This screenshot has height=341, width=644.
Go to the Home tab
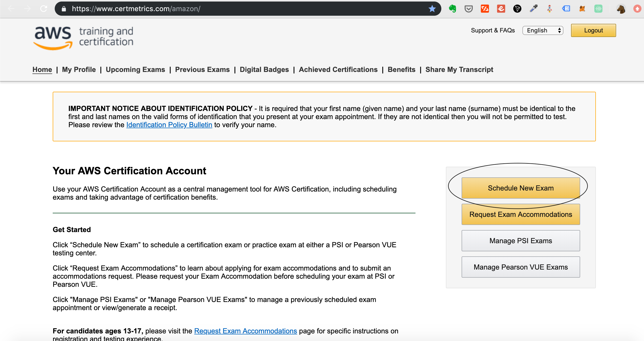42,69
